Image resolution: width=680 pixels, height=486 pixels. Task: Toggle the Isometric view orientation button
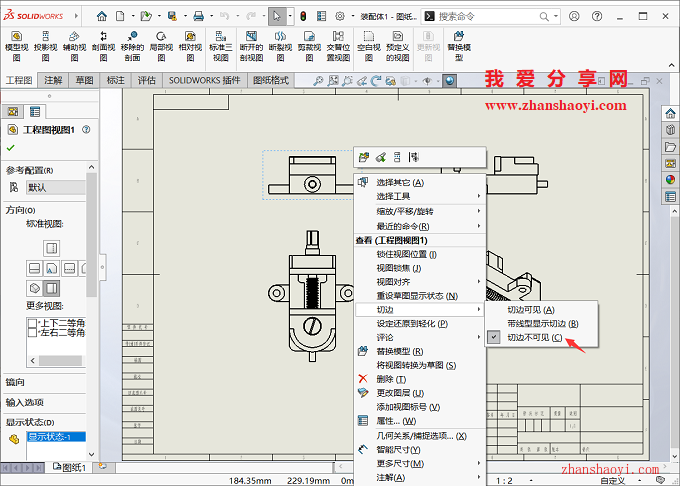[34, 288]
